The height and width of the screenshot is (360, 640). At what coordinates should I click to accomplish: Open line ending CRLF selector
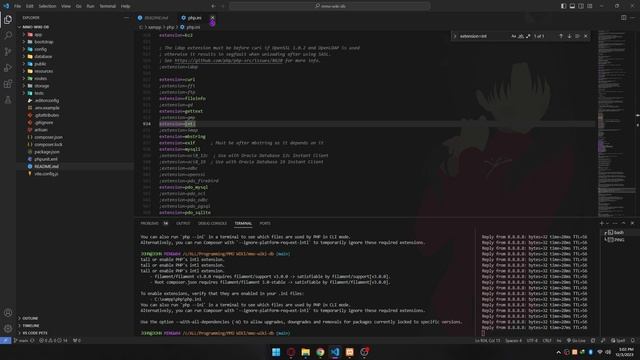[547, 340]
